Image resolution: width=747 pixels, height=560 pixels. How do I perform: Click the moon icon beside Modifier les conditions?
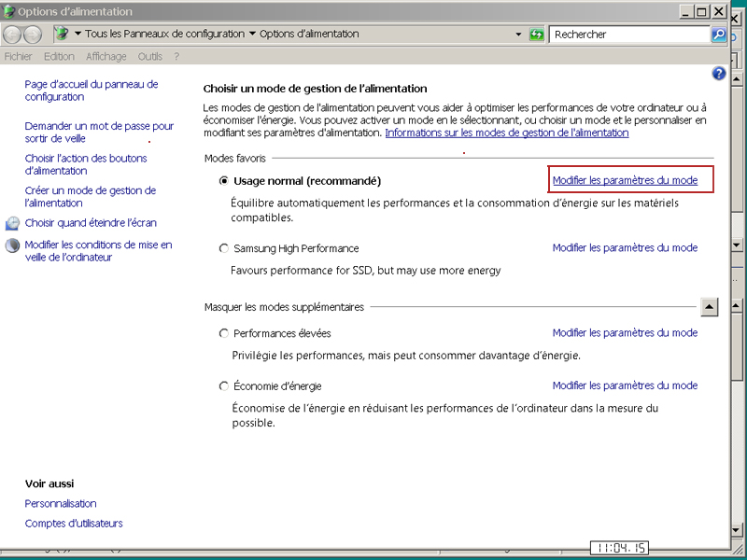tap(12, 245)
